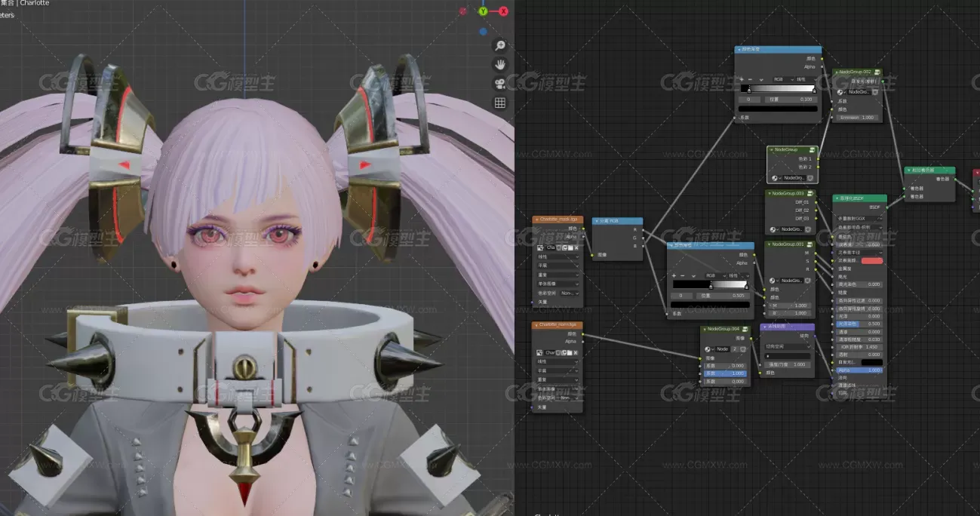Click the red subsurface color swatch in BSDF
Viewport: 980px width, 516px height.
click(871, 261)
